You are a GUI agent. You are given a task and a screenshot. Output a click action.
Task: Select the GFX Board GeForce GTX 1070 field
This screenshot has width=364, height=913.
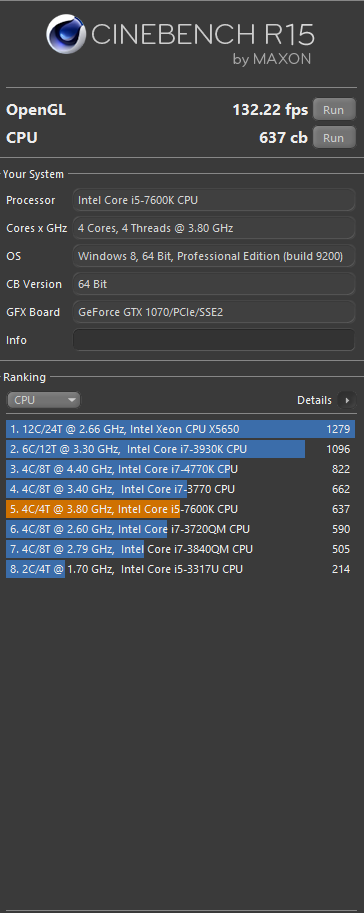214,312
